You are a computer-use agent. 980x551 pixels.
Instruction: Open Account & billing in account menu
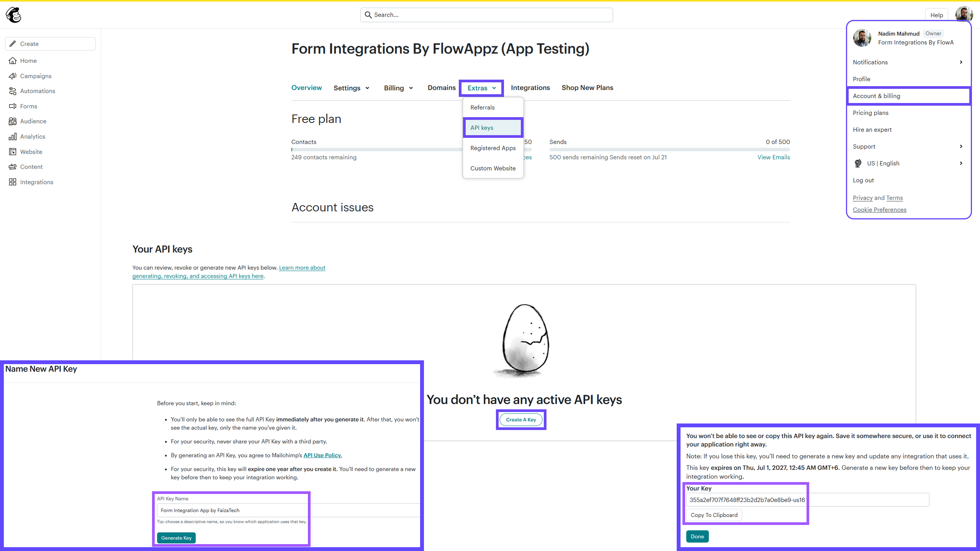pos(909,96)
